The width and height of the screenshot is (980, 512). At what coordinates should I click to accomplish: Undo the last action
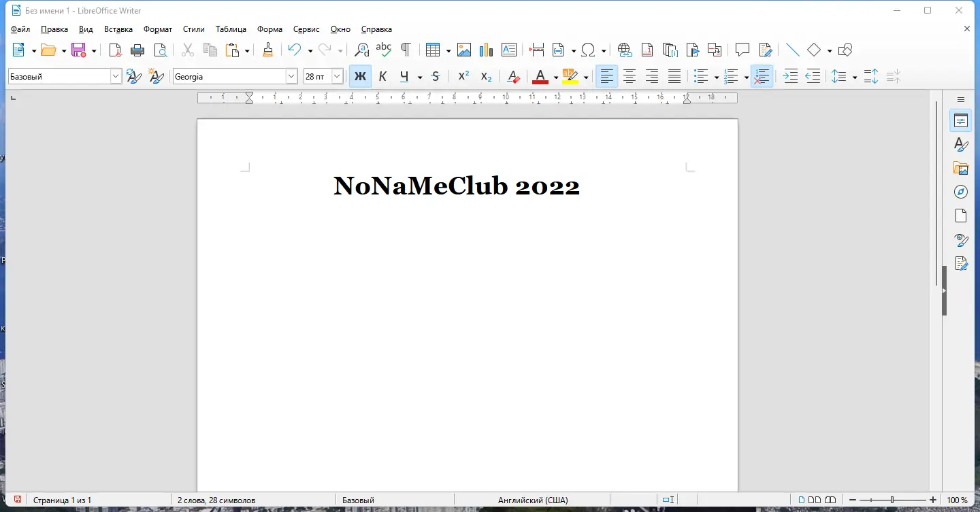[x=295, y=50]
